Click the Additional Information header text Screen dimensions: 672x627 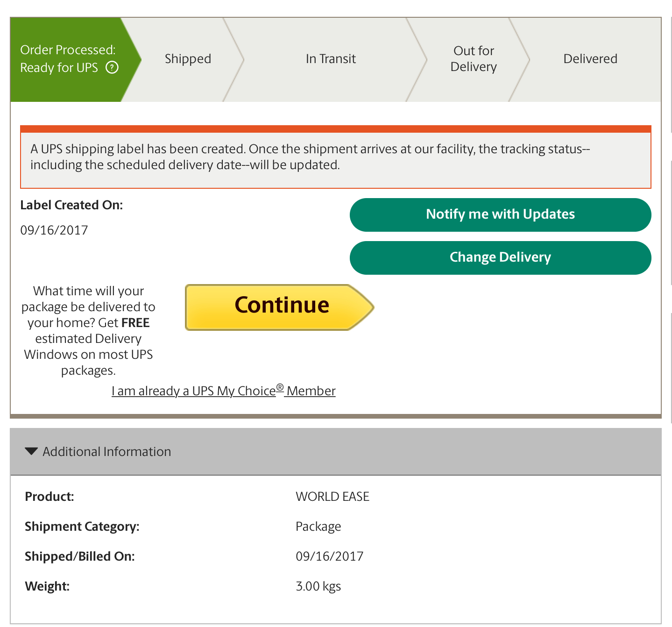pos(107,451)
